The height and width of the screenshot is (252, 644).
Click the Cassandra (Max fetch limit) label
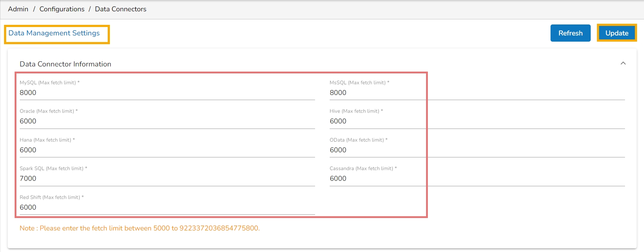(361, 169)
